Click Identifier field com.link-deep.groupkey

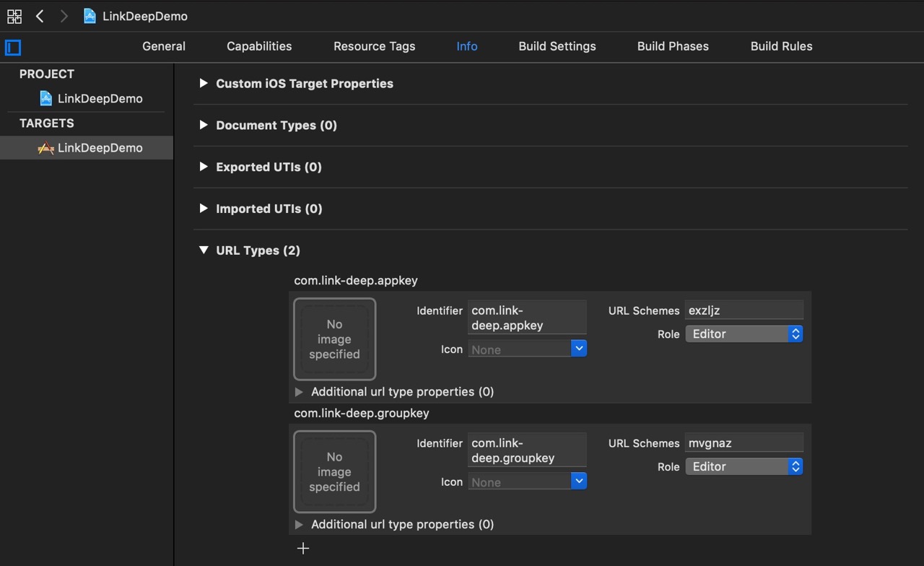527,450
